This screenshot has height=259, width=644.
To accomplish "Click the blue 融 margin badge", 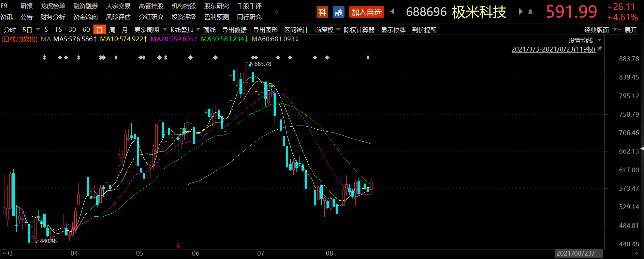I will (x=338, y=12).
